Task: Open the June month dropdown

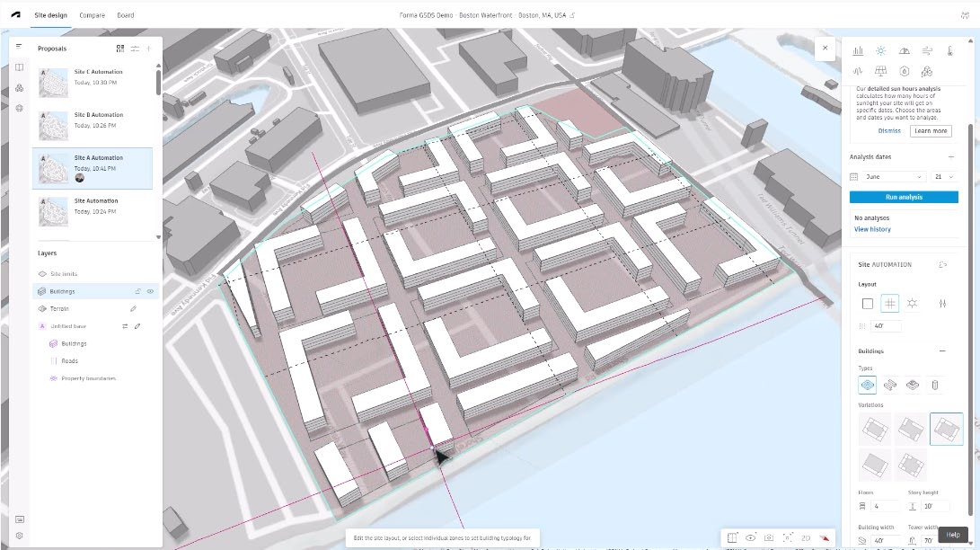Action: point(894,177)
